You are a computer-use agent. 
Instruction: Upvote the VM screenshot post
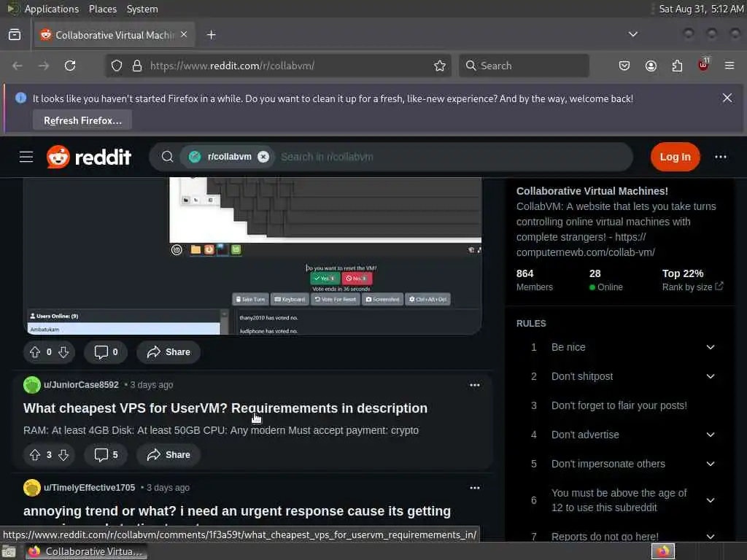35,352
